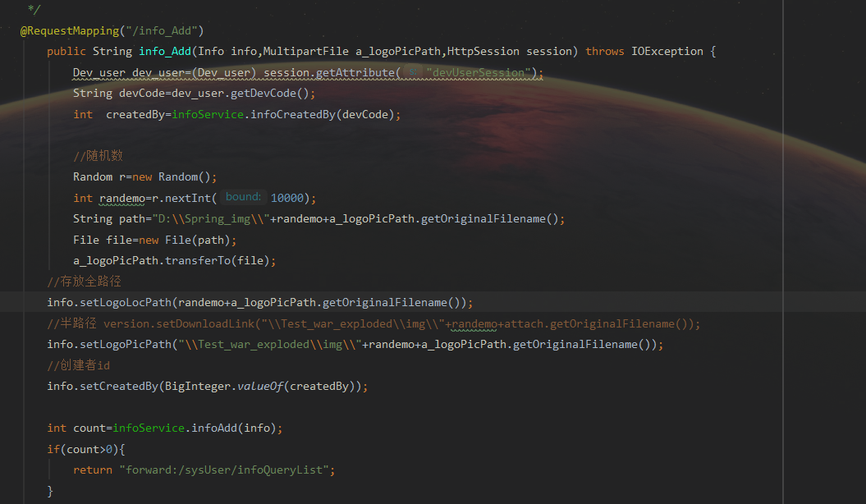Click the if(count>0) condition

click(x=82, y=449)
